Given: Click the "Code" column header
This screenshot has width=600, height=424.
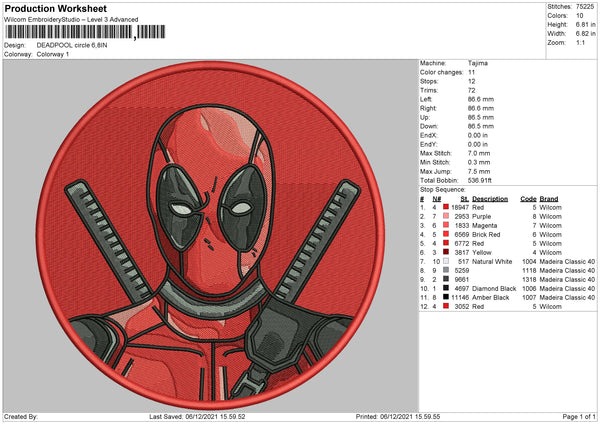Looking at the screenshot, I should [x=528, y=199].
